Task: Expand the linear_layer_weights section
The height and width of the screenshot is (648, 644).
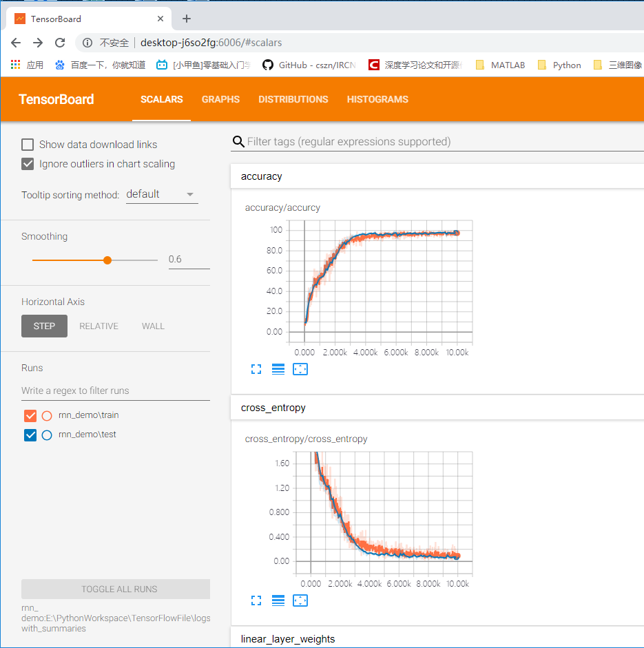Action: click(437, 638)
